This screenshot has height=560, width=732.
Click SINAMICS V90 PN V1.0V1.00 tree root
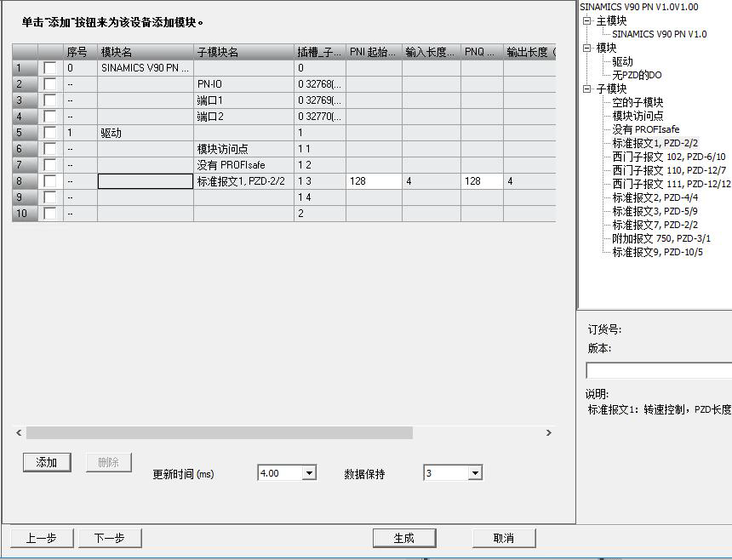638,7
